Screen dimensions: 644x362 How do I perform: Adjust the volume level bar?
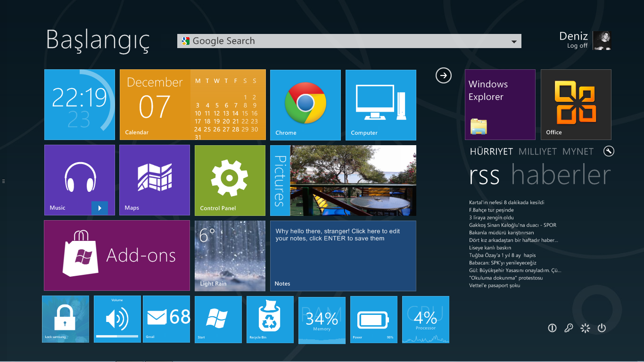(117, 336)
